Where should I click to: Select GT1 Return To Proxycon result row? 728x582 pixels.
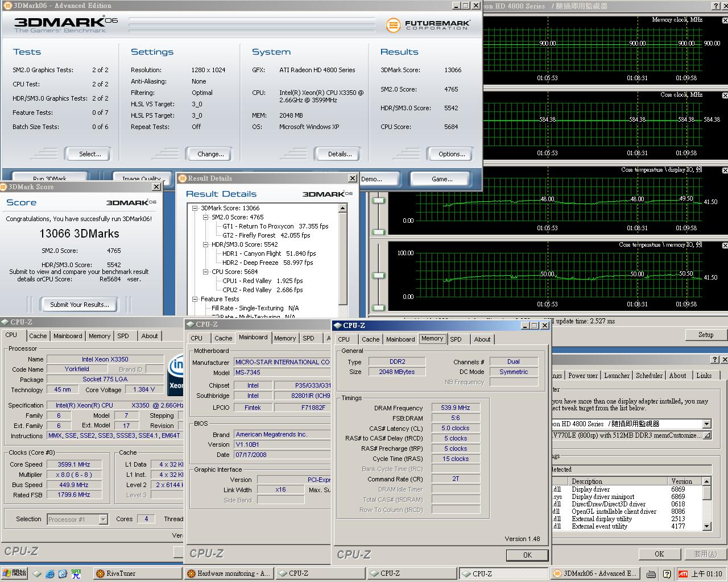tap(275, 226)
